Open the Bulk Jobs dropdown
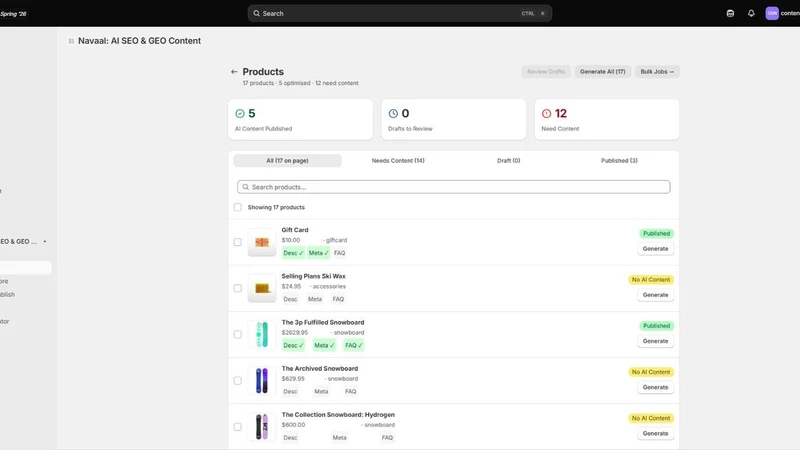This screenshot has width=800, height=450. click(x=657, y=72)
